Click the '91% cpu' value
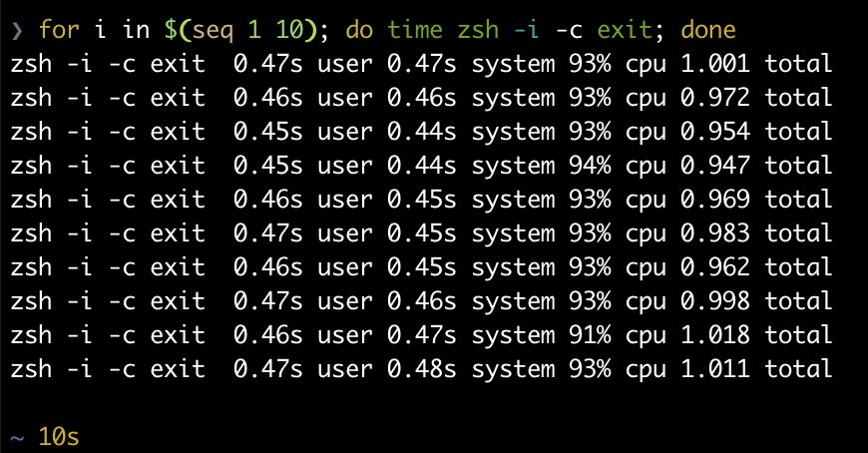Screen dimensions: 868x453 (x=618, y=336)
